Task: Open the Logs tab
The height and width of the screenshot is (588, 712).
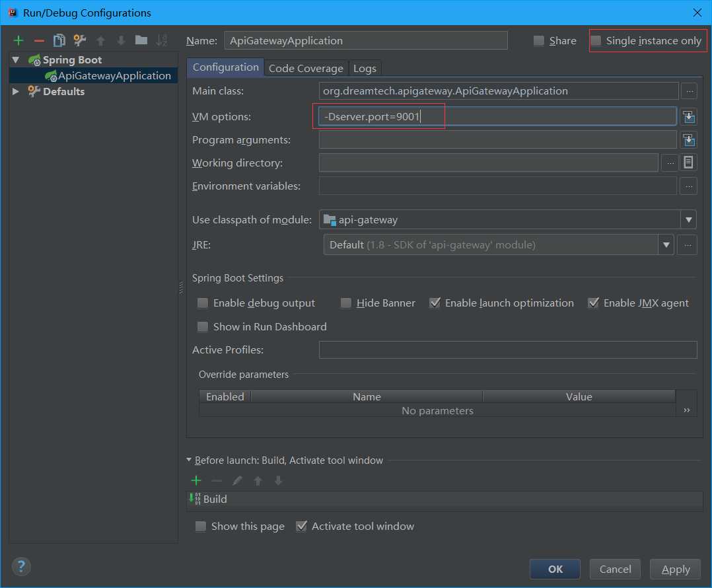Action: [365, 68]
